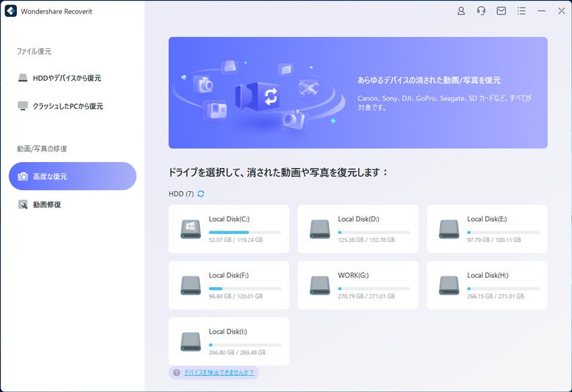Open the headset support icon

point(481,11)
